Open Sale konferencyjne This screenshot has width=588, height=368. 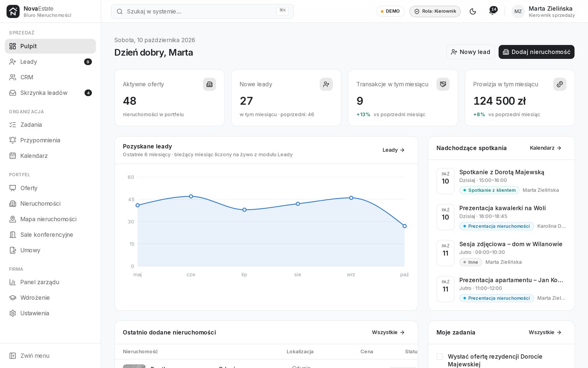point(50,234)
